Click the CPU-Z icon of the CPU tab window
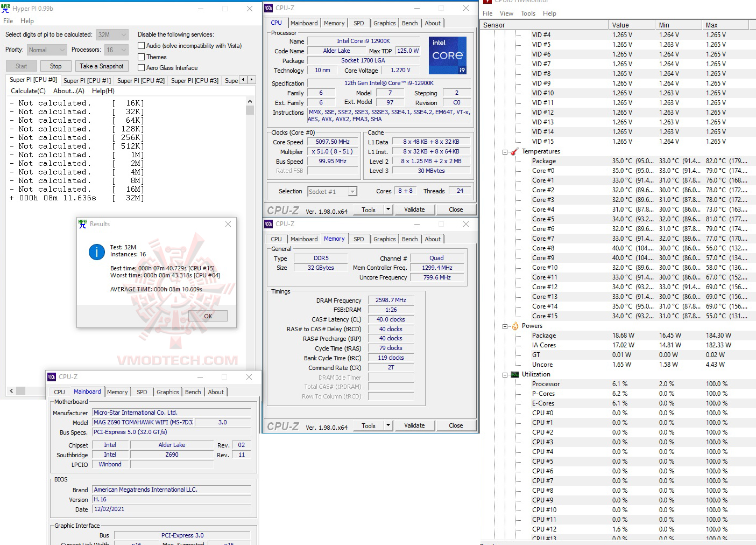This screenshot has width=756, height=545. [269, 8]
